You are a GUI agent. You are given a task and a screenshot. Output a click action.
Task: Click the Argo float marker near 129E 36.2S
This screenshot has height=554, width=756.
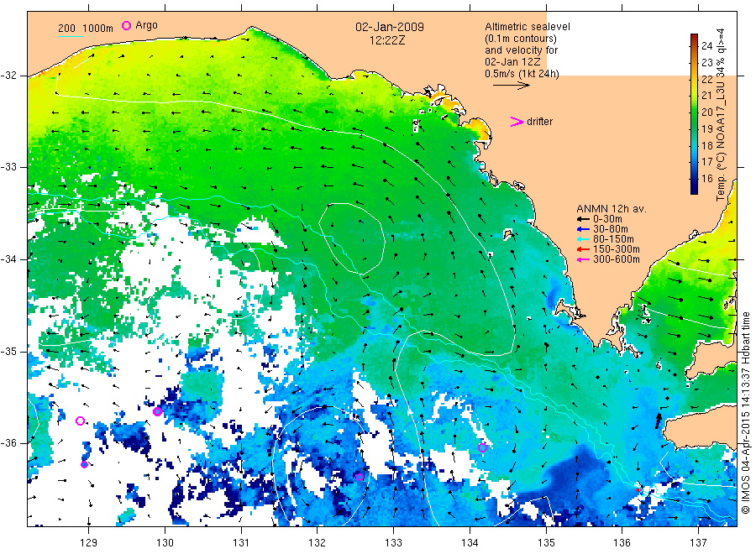coord(84,464)
